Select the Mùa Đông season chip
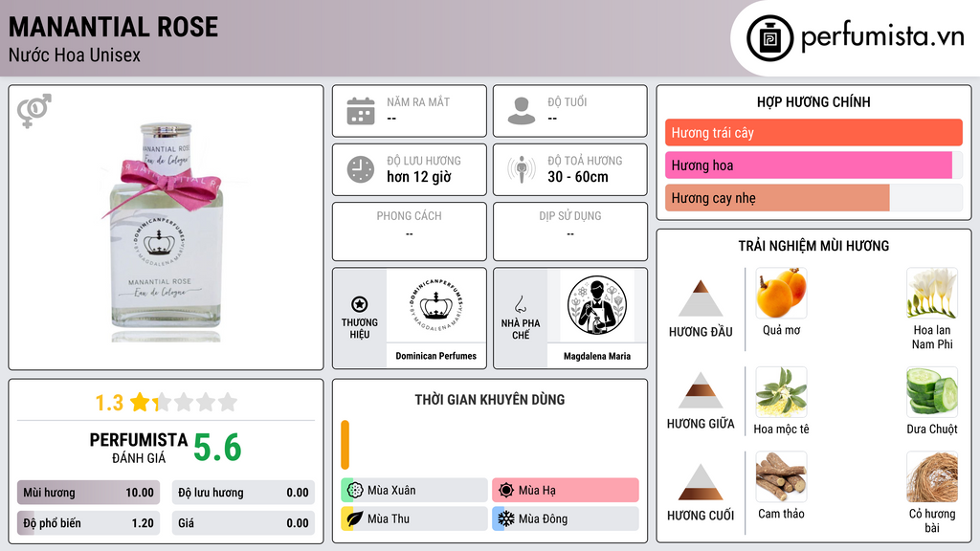Screen dimensions: 980x551 click(566, 518)
